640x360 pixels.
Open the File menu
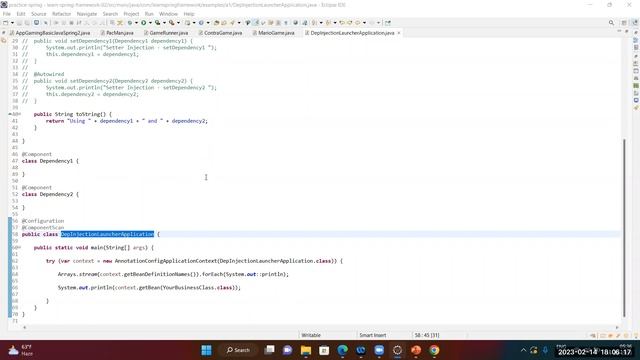click(7, 14)
